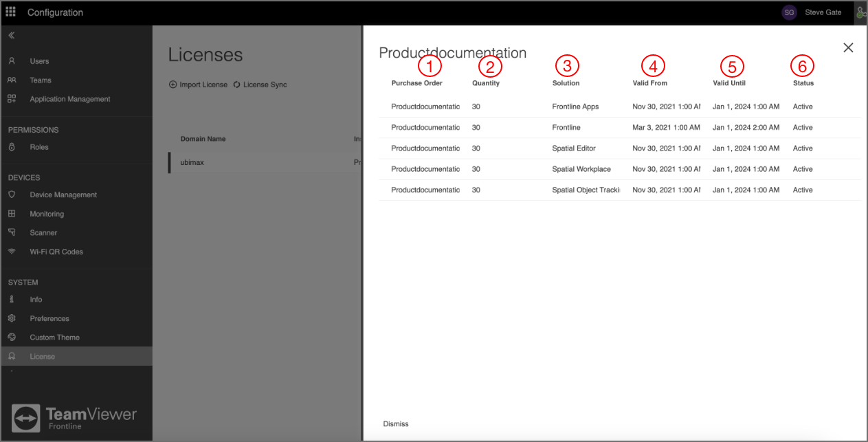Click the Steve Gate user name
The height and width of the screenshot is (442, 868).
[x=823, y=12]
